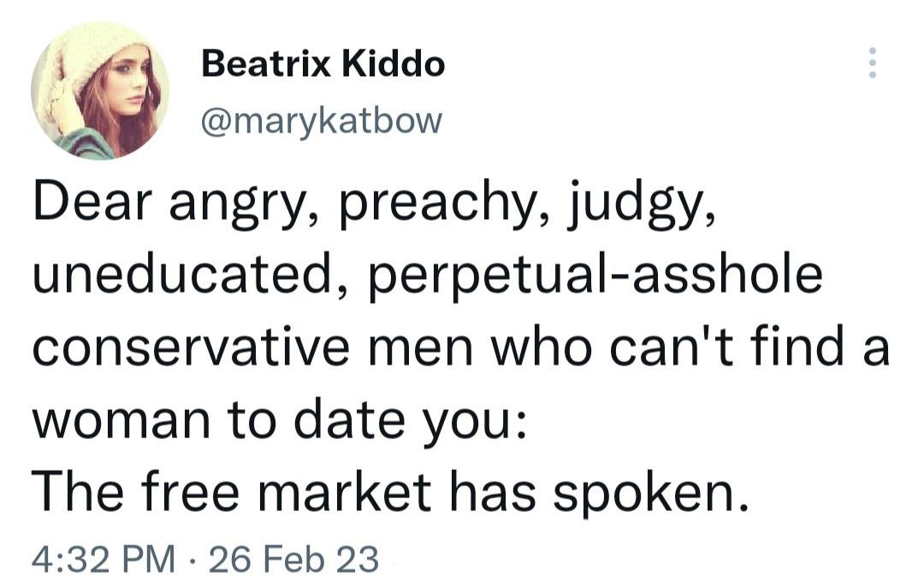Open the @marykatbow handle link

tap(321, 121)
